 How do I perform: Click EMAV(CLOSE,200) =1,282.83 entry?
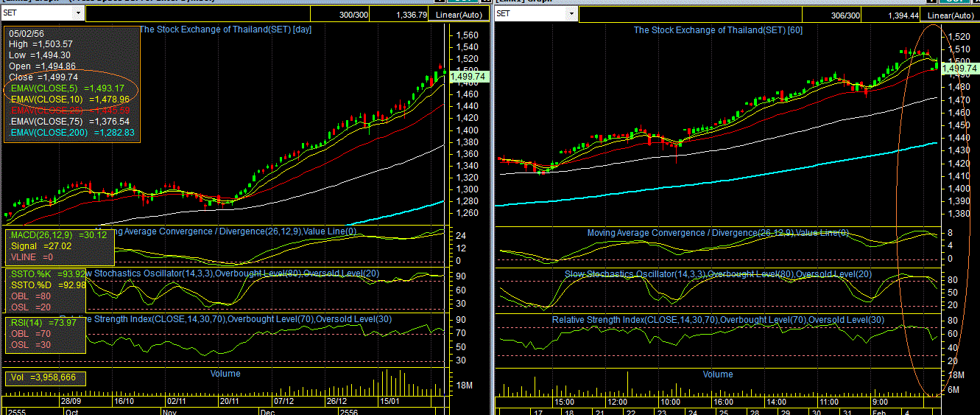71,133
